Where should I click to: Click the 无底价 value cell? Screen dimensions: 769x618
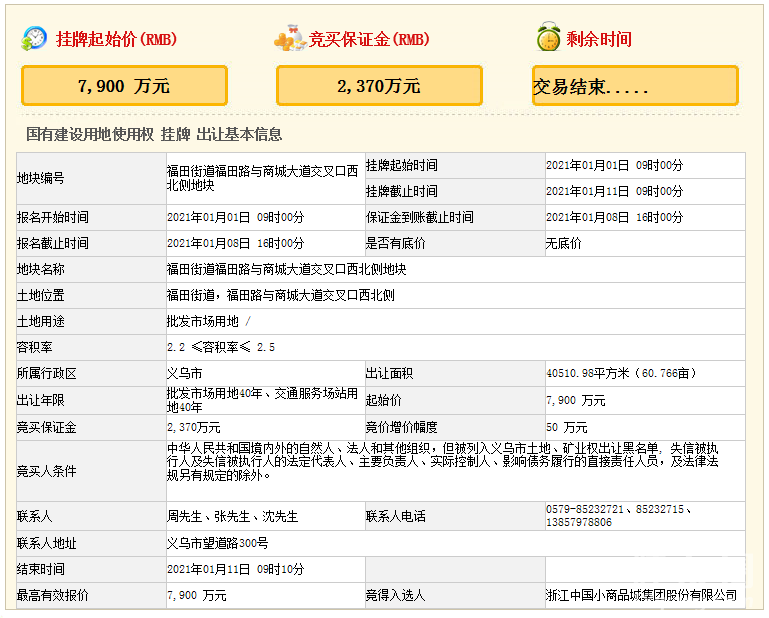point(563,243)
